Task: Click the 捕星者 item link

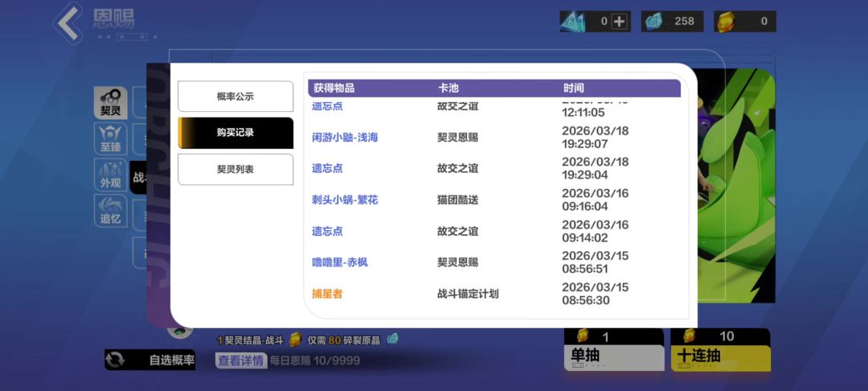Action: click(327, 294)
